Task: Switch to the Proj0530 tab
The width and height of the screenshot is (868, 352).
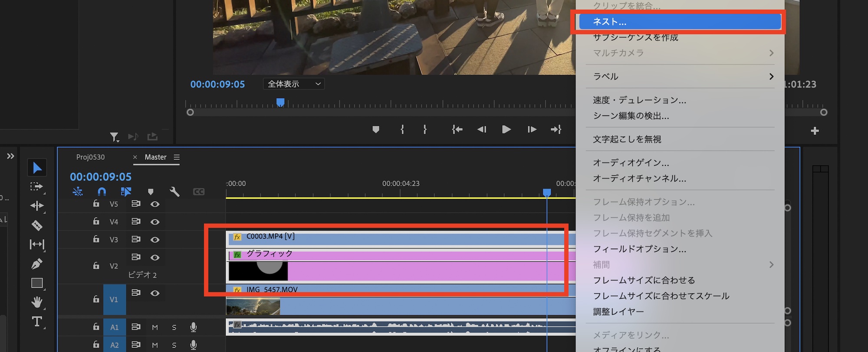Action: [90, 157]
